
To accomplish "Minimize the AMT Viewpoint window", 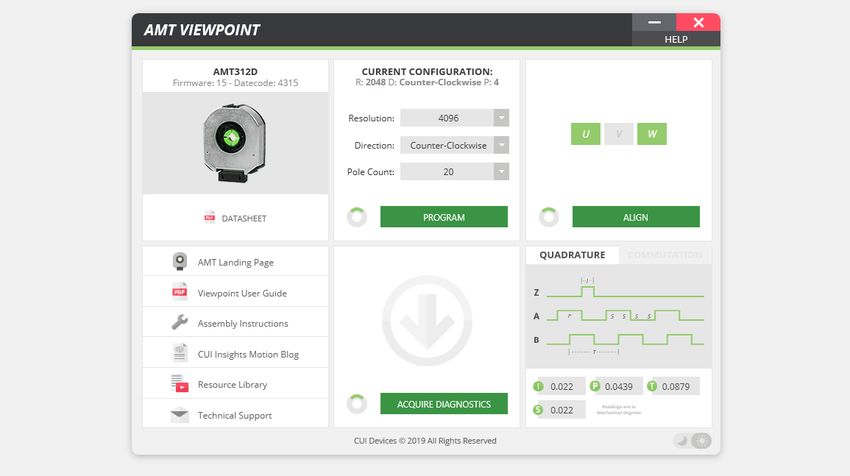I will click(x=654, y=23).
